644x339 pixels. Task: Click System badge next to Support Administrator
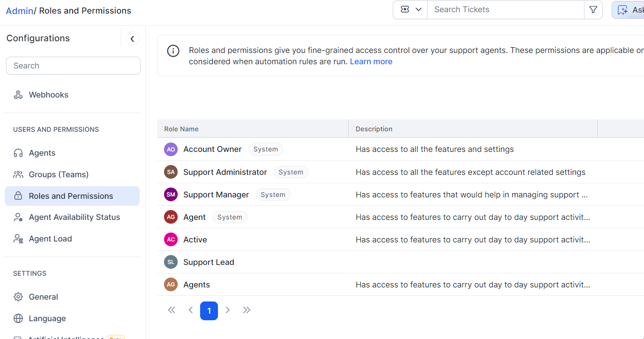click(291, 172)
